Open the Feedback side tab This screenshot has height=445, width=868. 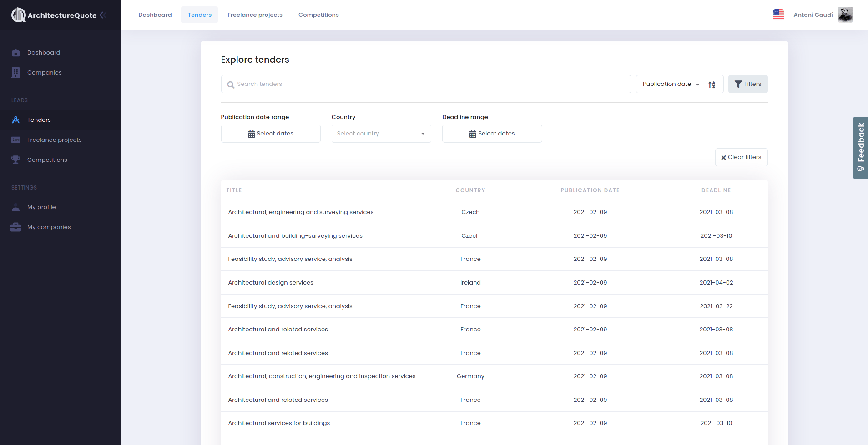click(860, 148)
